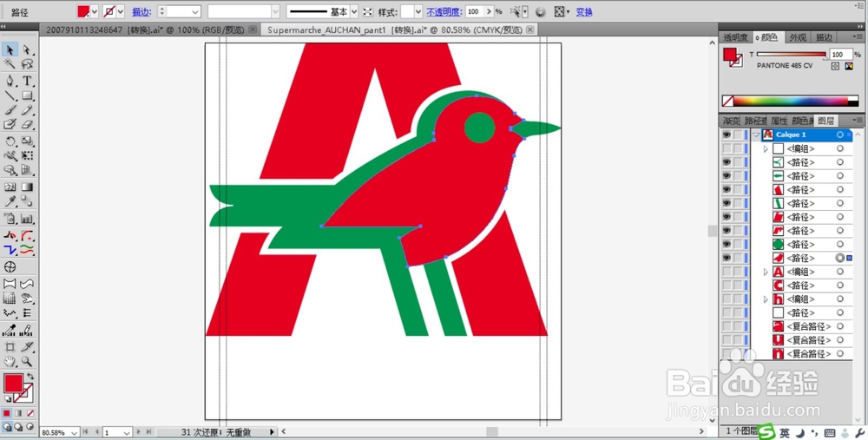
Task: Select the Blend tool
Action: pyautogui.click(x=27, y=202)
